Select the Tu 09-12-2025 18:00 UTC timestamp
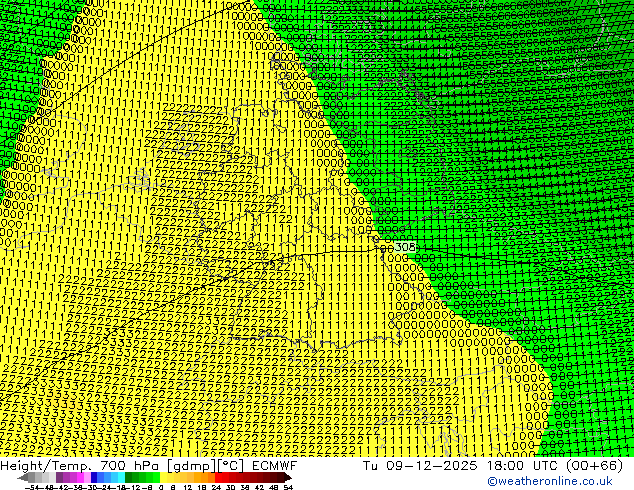634x490 pixels. point(461,466)
